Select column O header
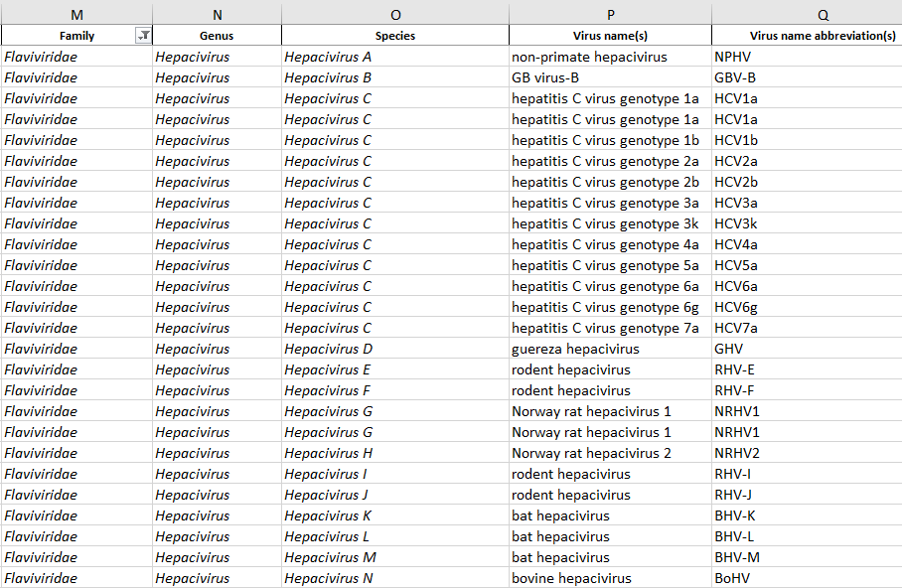The image size is (902, 588). tap(395, 14)
